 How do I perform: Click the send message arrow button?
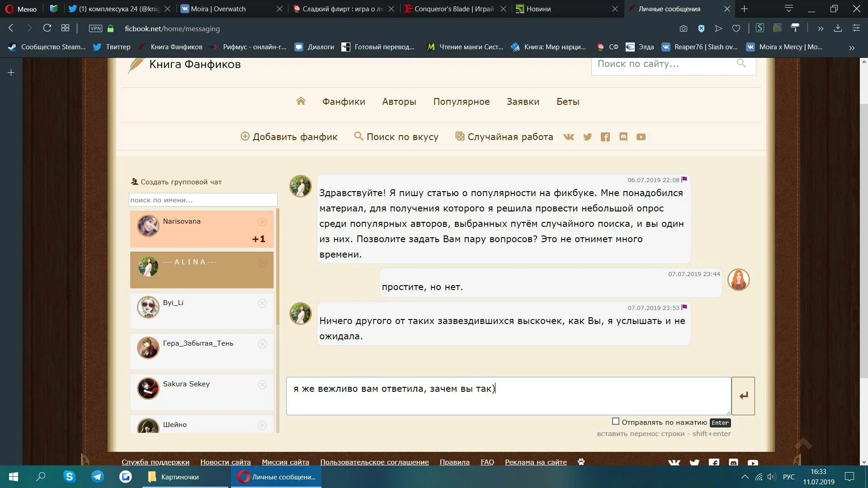coord(743,395)
